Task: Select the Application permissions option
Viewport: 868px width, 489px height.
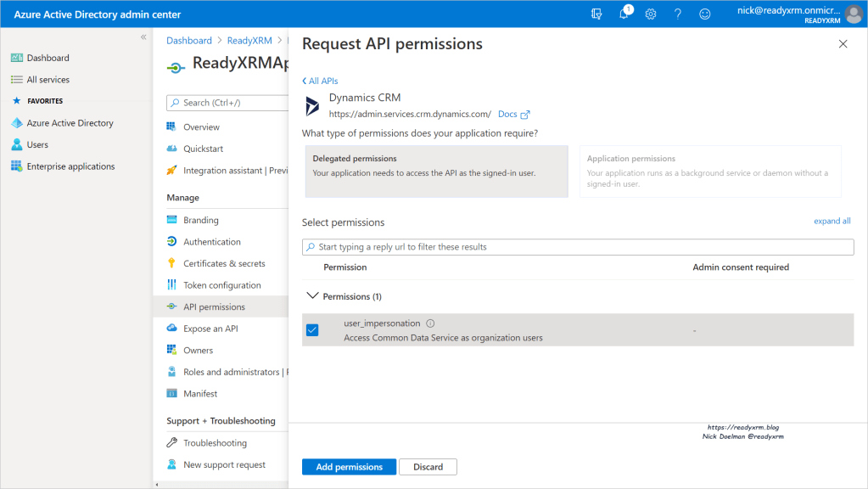Action: coord(709,171)
